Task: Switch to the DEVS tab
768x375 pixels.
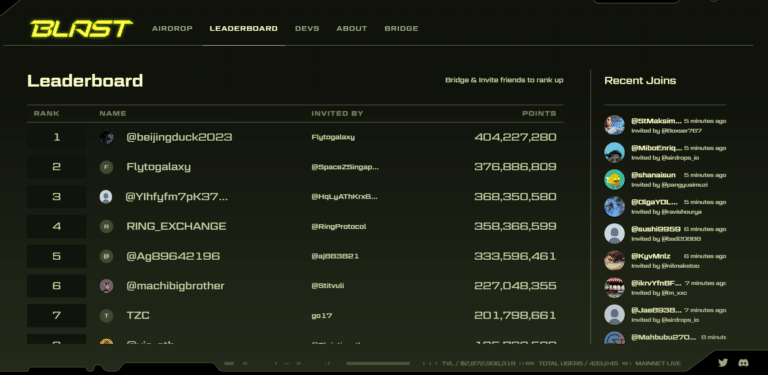Action: (x=307, y=28)
